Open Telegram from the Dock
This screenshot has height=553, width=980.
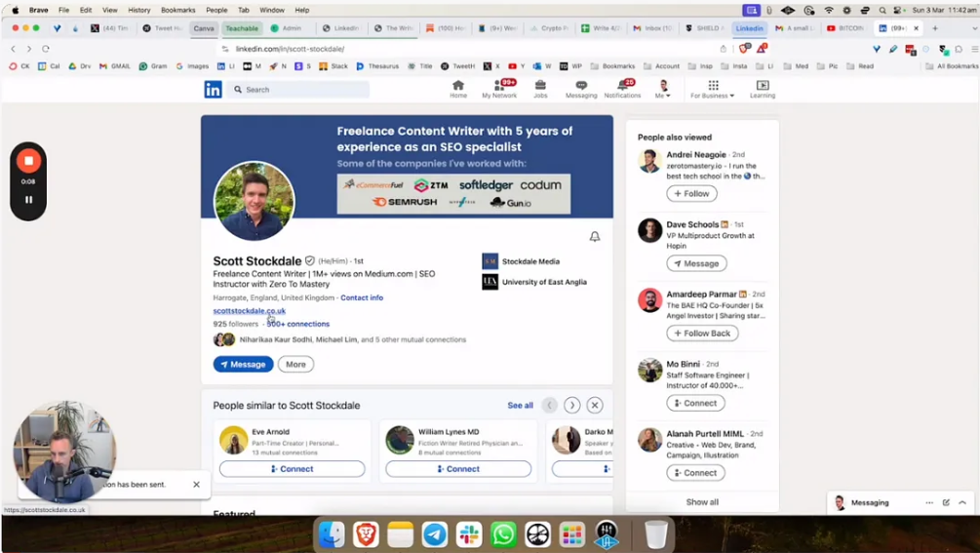click(x=434, y=534)
